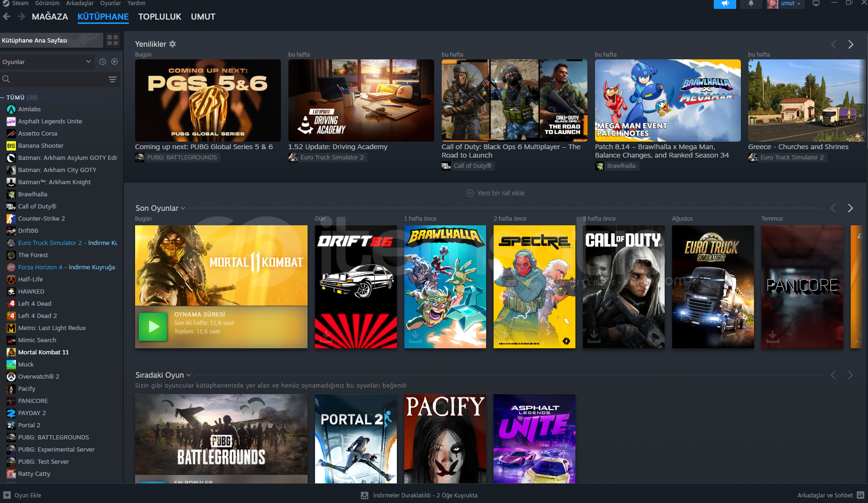868x503 pixels.
Task: Go back with the left navigation arrow
Action: click(x=7, y=17)
